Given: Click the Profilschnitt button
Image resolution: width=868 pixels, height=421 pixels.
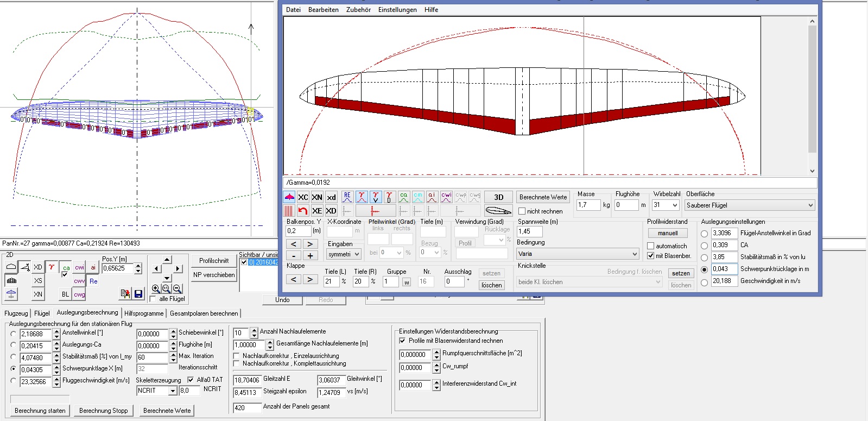Looking at the screenshot, I should [x=214, y=261].
